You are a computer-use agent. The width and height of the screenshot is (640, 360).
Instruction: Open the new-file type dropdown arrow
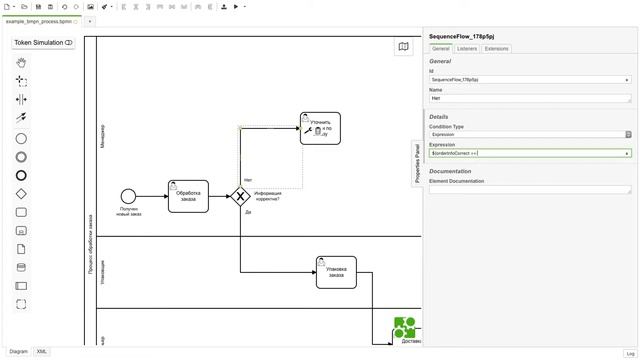pos(13,7)
